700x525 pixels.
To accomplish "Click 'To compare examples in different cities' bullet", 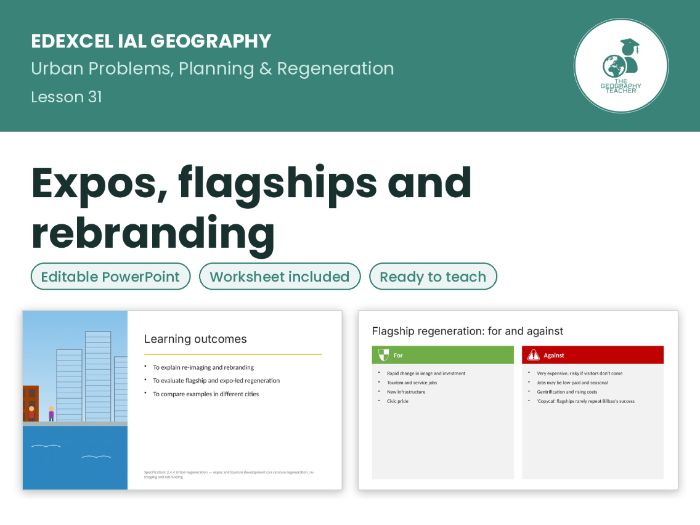I will 206,394.
